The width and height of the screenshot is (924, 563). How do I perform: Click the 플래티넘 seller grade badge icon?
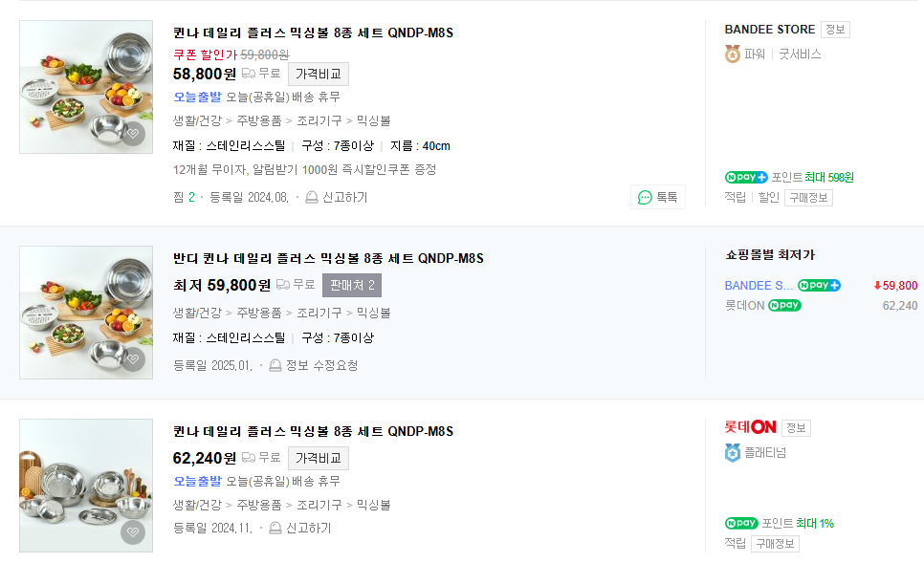[x=733, y=452]
